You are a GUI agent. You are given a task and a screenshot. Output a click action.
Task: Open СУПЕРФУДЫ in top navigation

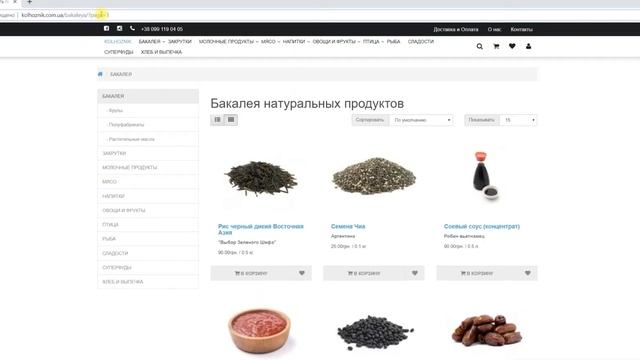[118, 52]
